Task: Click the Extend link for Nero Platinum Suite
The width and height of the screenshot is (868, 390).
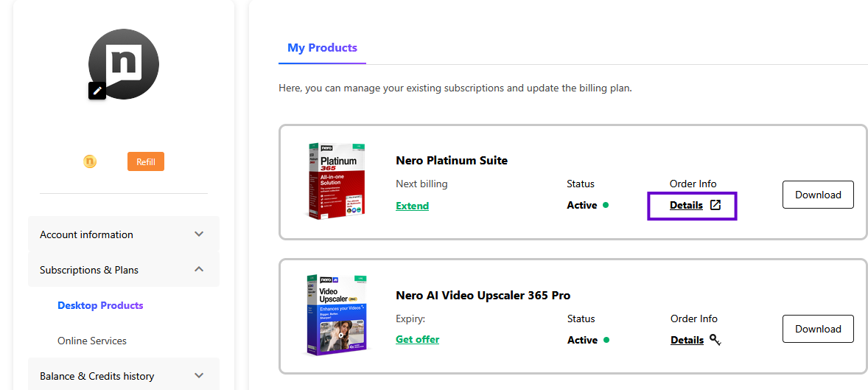Action: pyautogui.click(x=413, y=206)
